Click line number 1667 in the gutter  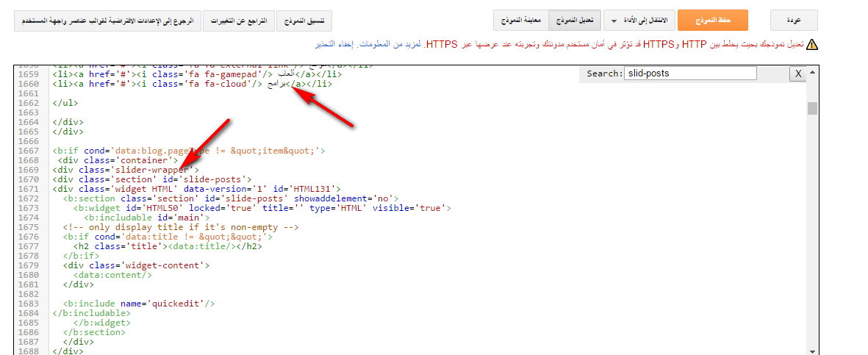tap(26, 151)
